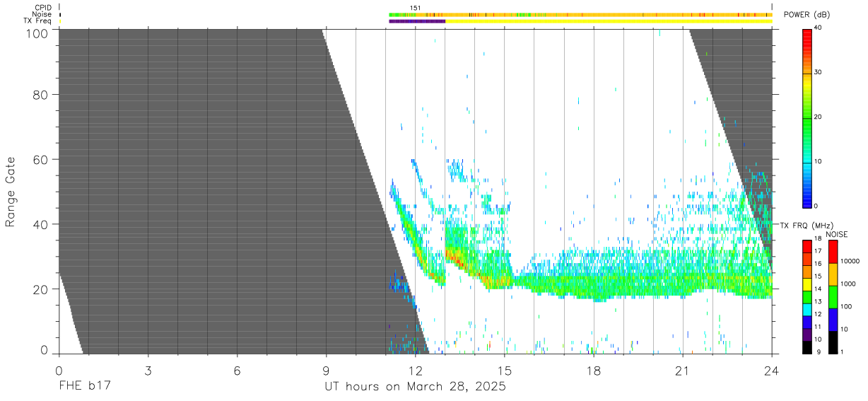
Task: Click the 11 label on TX FRQ scale
Action: pos(817,327)
